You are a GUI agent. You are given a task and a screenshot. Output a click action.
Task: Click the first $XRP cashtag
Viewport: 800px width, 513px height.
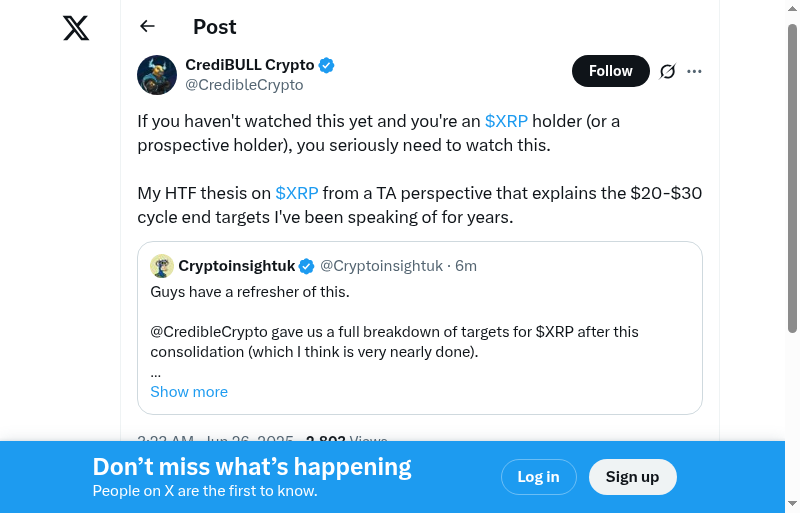pos(506,121)
